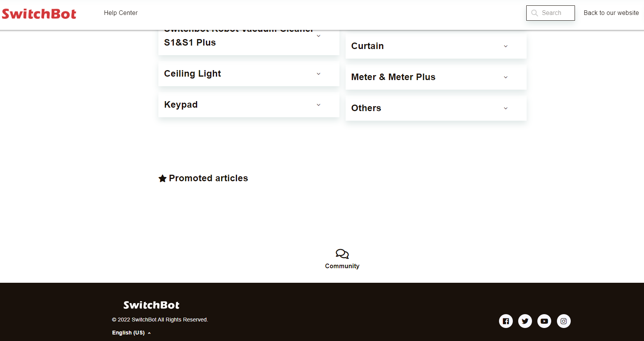This screenshot has width=644, height=341.
Task: Click the magnifier icon in search box
Action: [x=534, y=13]
